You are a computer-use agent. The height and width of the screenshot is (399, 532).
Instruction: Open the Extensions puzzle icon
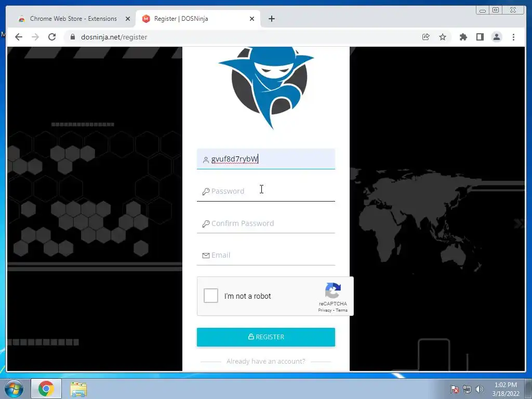coord(463,37)
